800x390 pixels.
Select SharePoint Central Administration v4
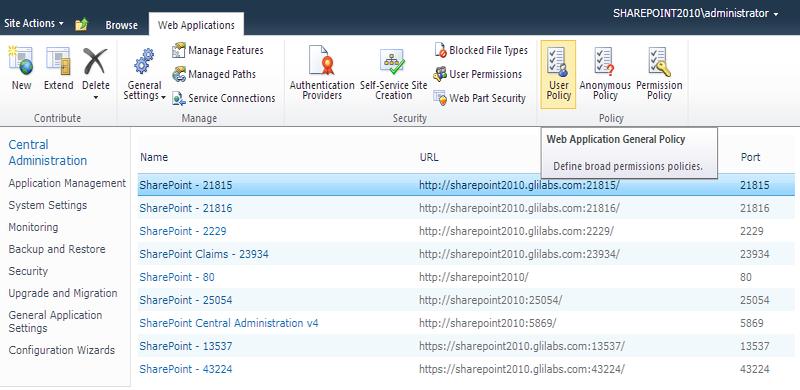tap(229, 323)
